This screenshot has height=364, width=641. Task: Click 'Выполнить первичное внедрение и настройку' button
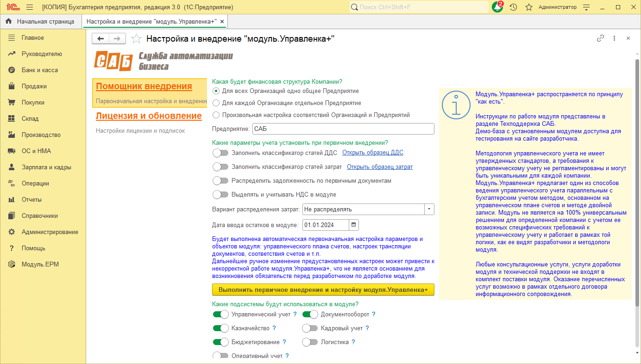click(323, 290)
